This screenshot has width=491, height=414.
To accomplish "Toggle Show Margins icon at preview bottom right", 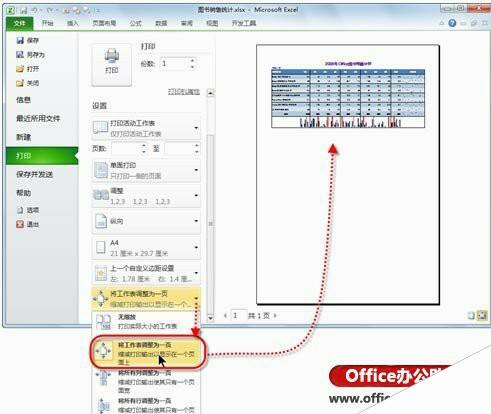I will click(471, 315).
